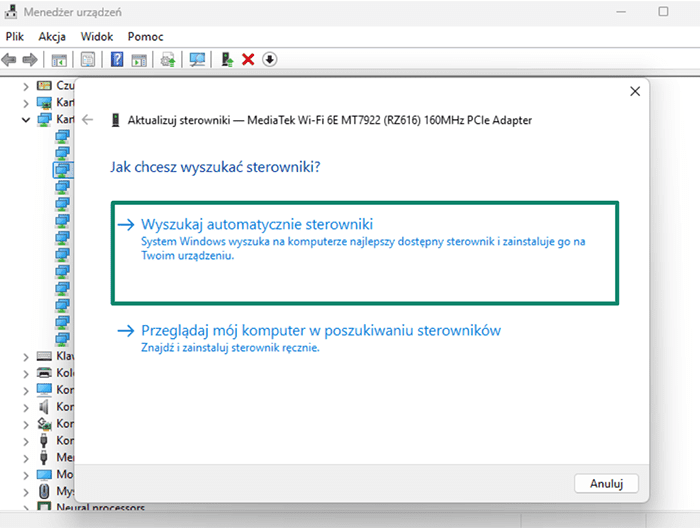Choose Wyszukaj automatycznie sterowniki option
This screenshot has width=700, height=528.
pos(365,253)
